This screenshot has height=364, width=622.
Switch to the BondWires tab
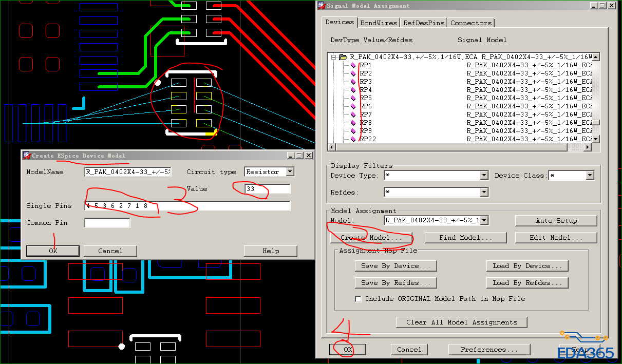(x=379, y=23)
